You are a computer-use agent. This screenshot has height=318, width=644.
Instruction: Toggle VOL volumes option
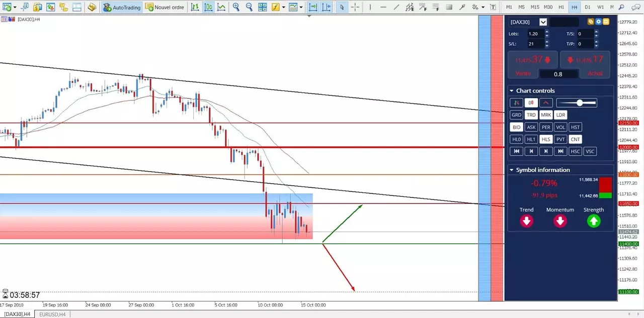click(560, 127)
